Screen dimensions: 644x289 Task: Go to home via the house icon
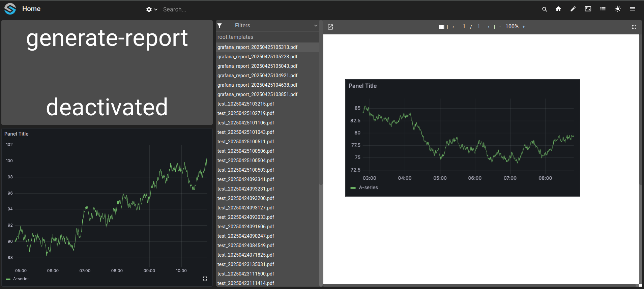tap(558, 9)
